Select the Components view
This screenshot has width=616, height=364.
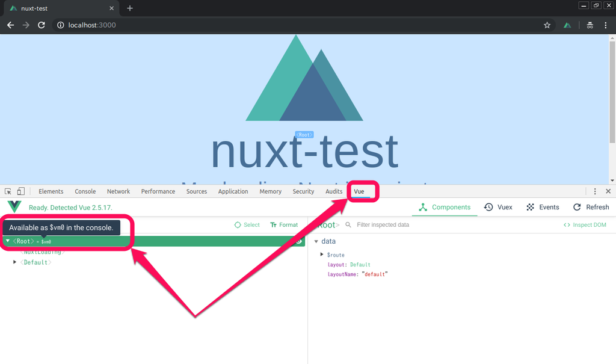coord(445,207)
